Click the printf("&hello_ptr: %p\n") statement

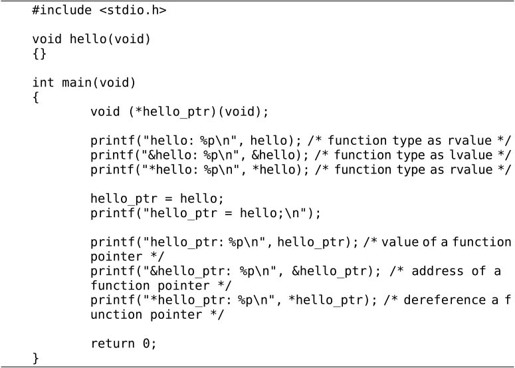pos(235,271)
